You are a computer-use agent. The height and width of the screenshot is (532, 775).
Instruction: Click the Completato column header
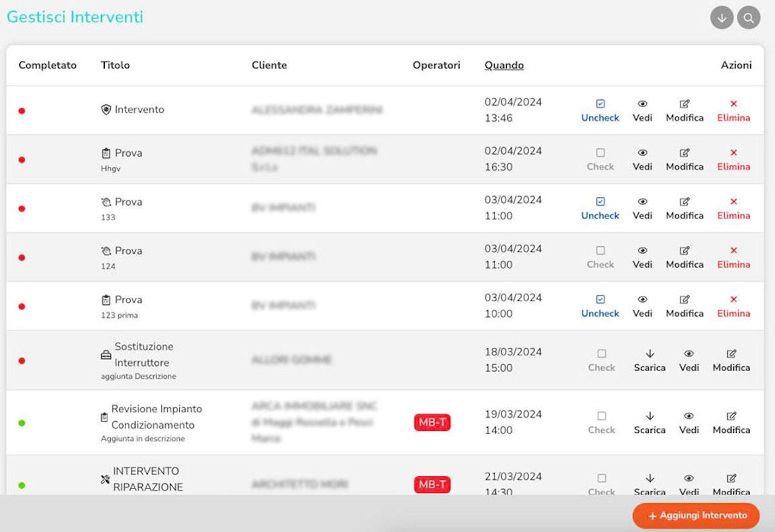pos(48,65)
